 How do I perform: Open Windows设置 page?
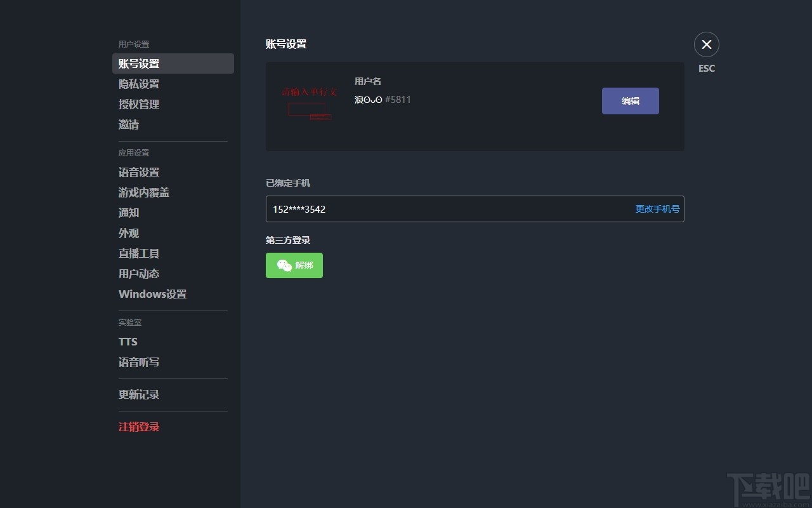(173, 294)
